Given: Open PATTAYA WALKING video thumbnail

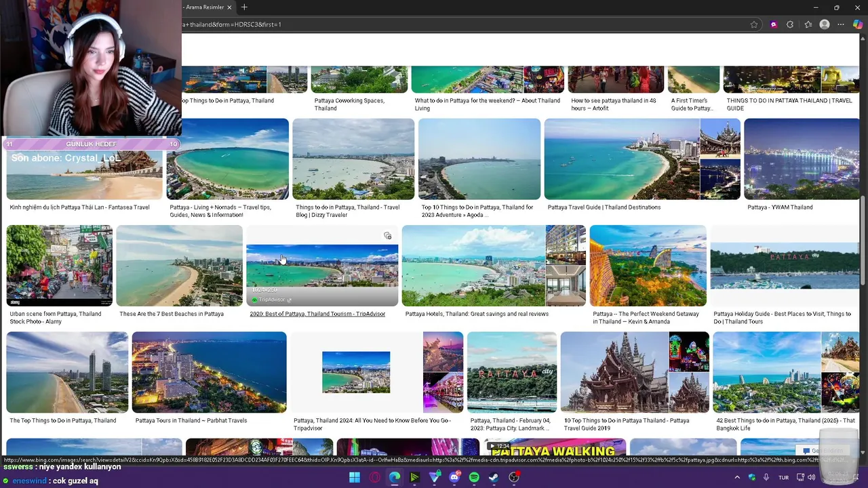Looking at the screenshot, I should (553, 447).
